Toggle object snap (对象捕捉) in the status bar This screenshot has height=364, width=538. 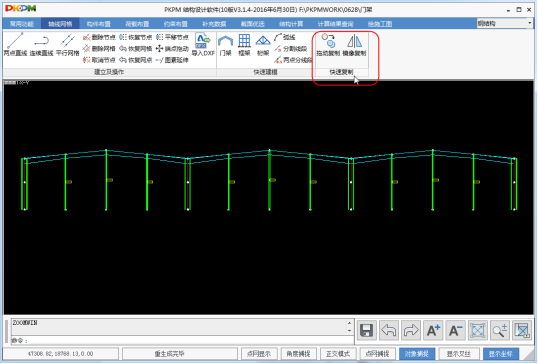[x=417, y=354]
